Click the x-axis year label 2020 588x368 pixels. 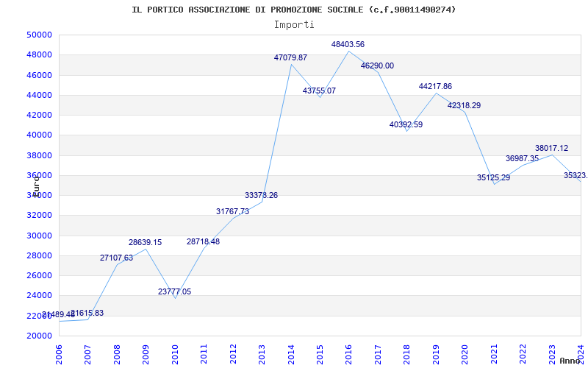[x=465, y=355]
